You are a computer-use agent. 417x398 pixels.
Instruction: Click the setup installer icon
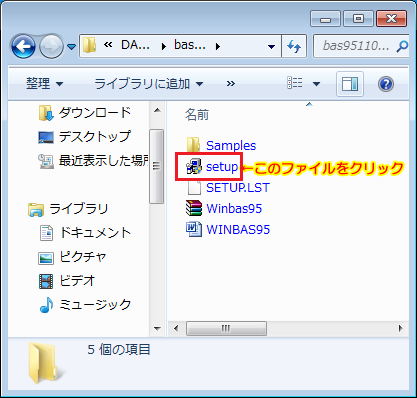pyautogui.click(x=194, y=167)
